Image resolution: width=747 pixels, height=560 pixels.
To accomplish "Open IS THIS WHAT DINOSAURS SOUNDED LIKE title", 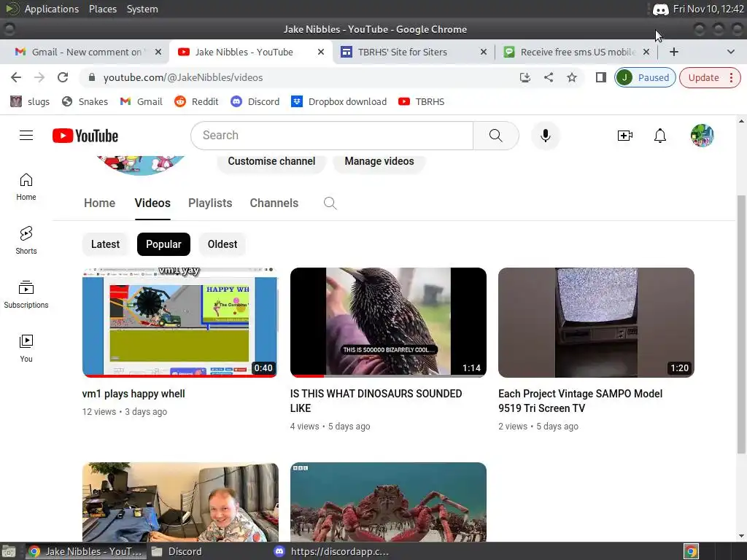I will pyautogui.click(x=376, y=401).
